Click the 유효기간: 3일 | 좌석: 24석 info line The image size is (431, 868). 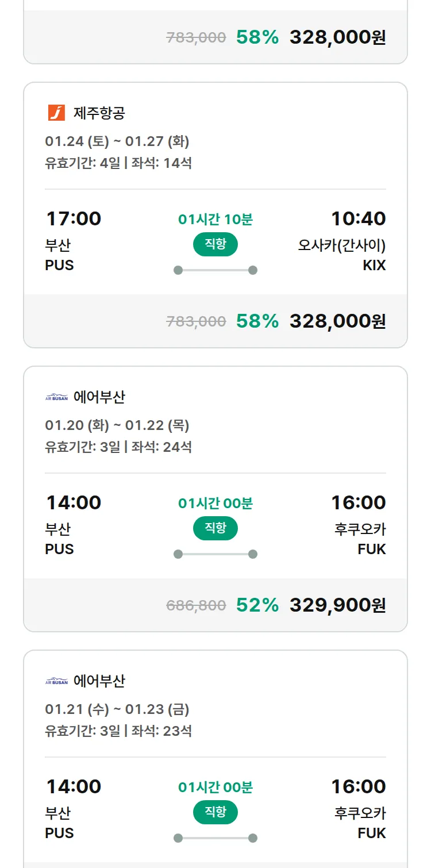118,447
